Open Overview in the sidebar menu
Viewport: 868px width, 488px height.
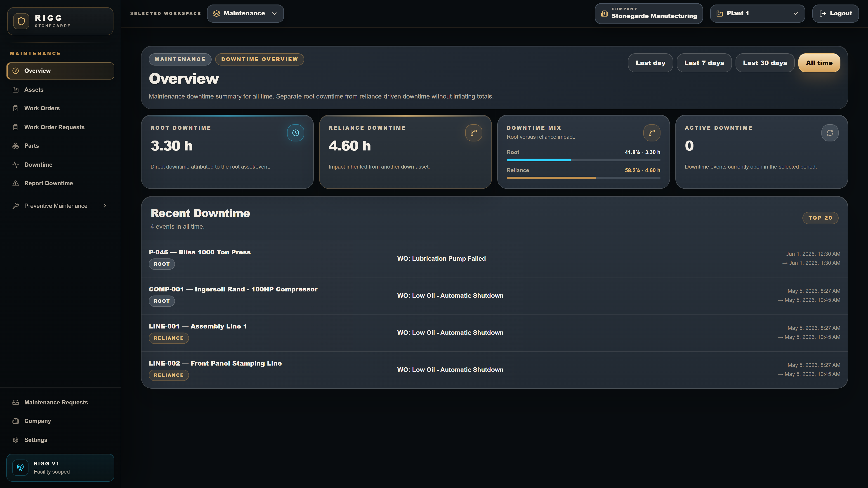point(60,71)
